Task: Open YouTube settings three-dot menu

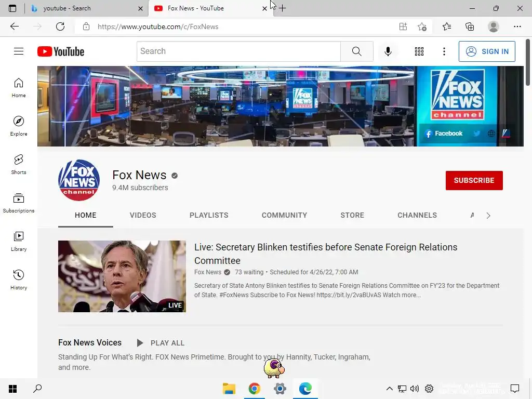Action: pyautogui.click(x=444, y=51)
